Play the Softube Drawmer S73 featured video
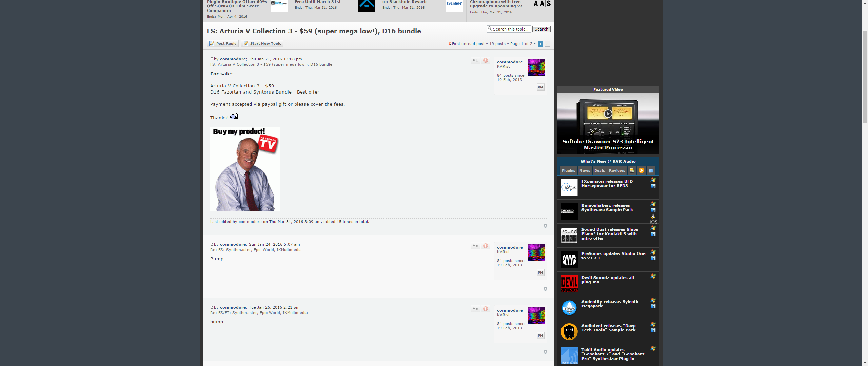This screenshot has width=868, height=366. [608, 114]
